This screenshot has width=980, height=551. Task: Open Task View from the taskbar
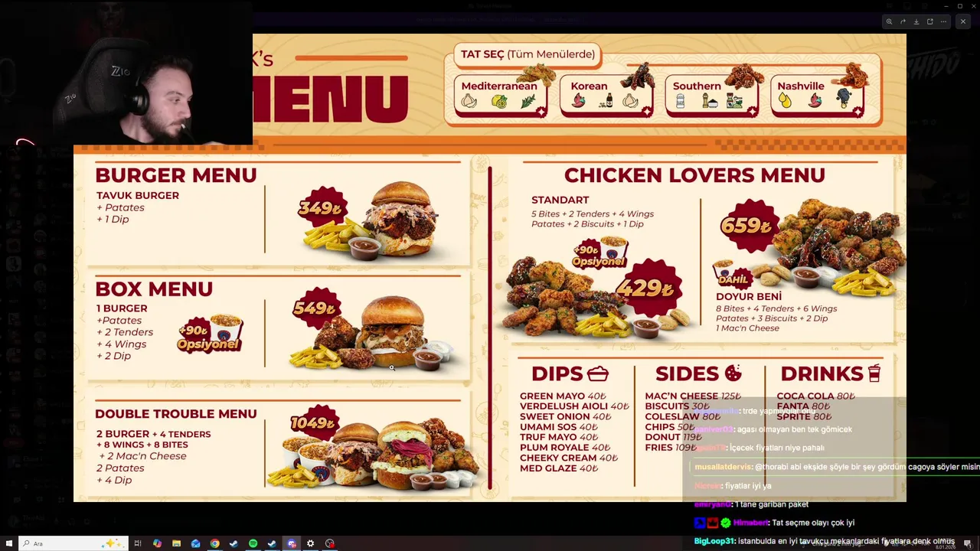138,543
